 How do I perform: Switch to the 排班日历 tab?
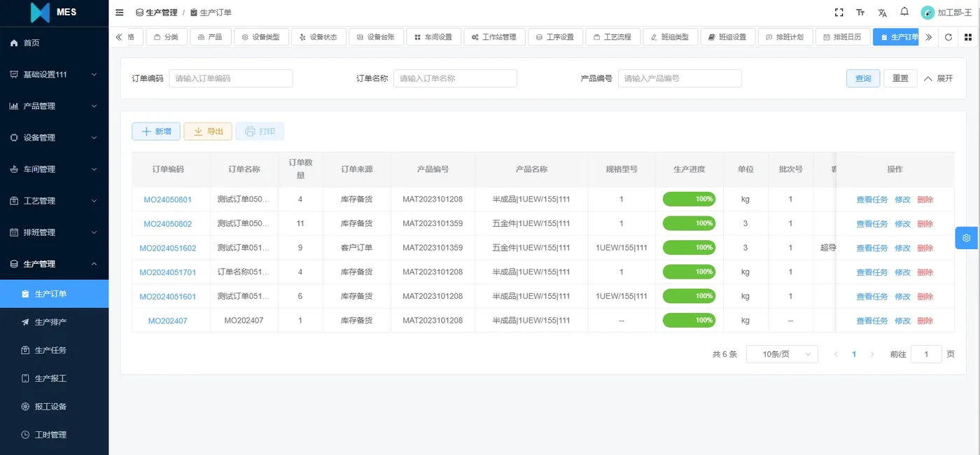coord(844,36)
